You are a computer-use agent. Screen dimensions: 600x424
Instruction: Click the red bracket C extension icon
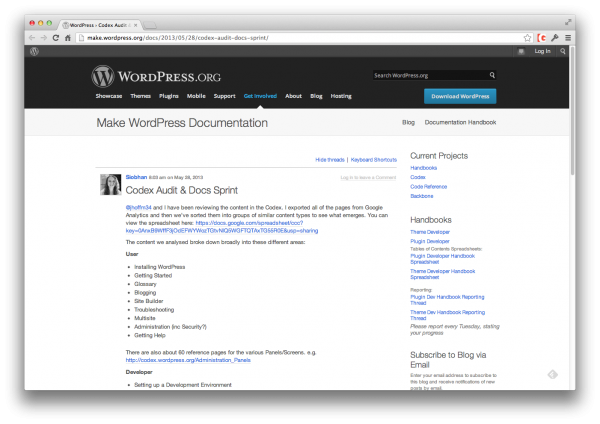coord(541,38)
